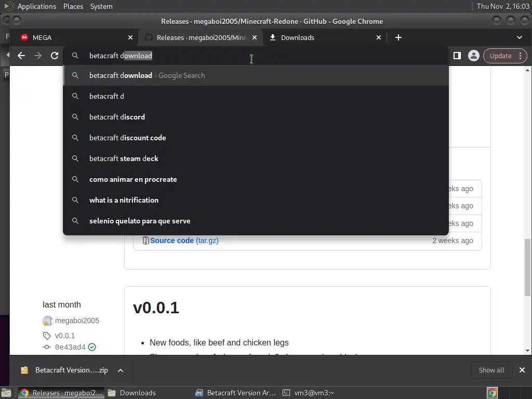Expand the tab search chevron
532x399 pixels.
(520, 37)
